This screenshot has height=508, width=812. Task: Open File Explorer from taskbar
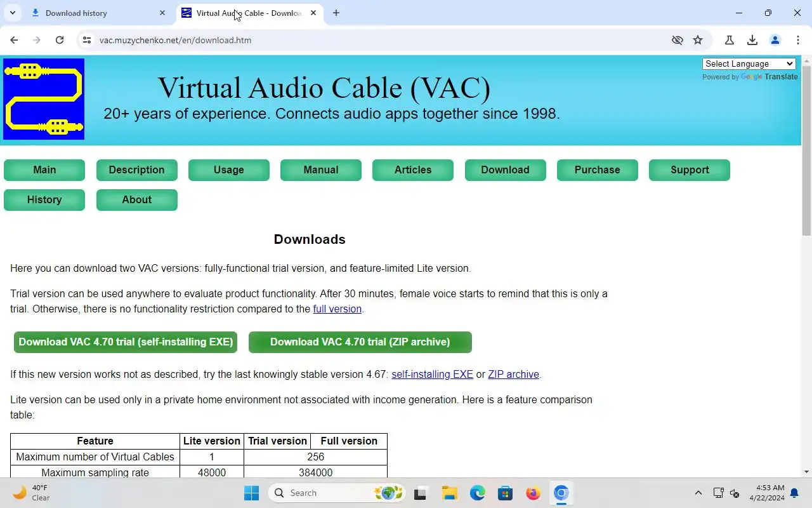(449, 493)
